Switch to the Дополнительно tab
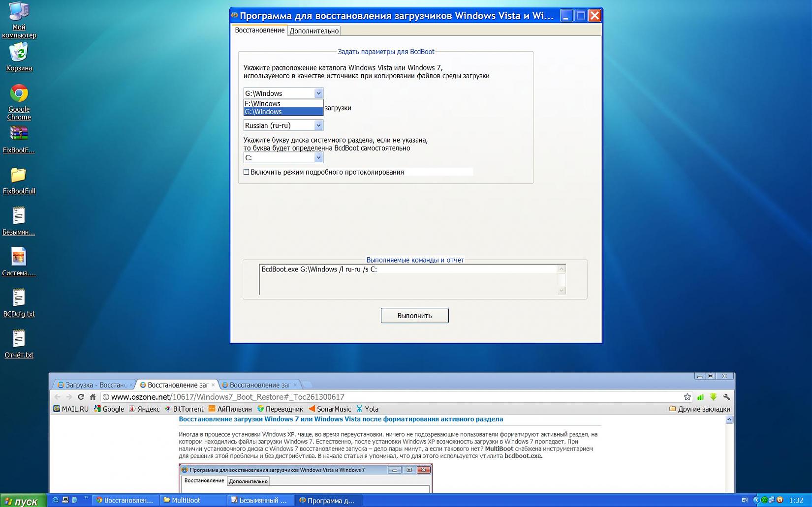Viewport: 812px width, 507px height. click(314, 30)
